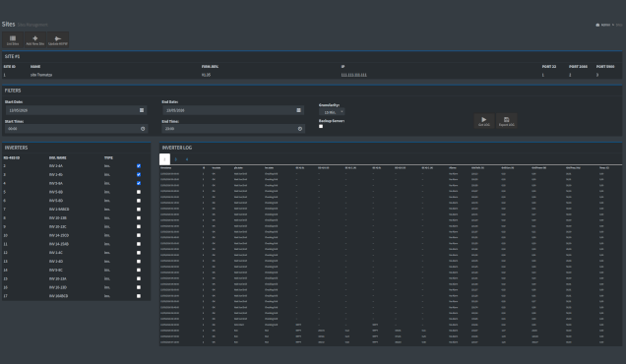Screen dimensions: 626x364
Task: Click the Port 22 value link
Action: pyautogui.click(x=543, y=75)
